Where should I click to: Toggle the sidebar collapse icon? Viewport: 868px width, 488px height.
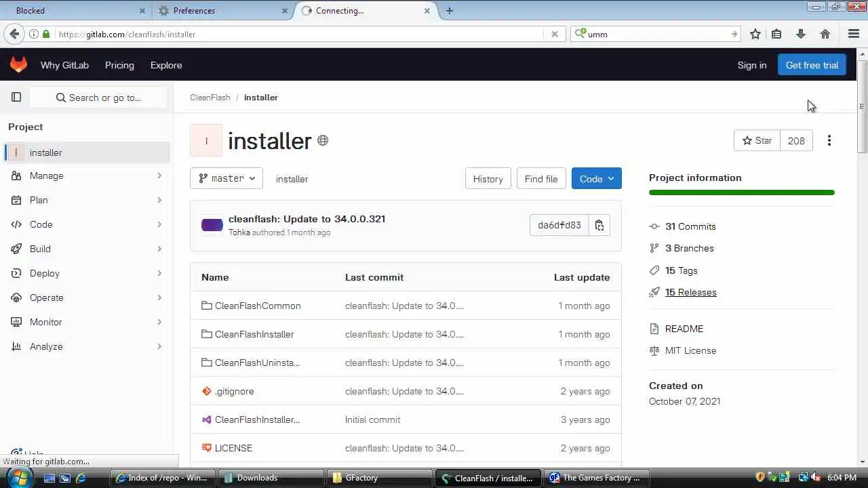tap(16, 98)
